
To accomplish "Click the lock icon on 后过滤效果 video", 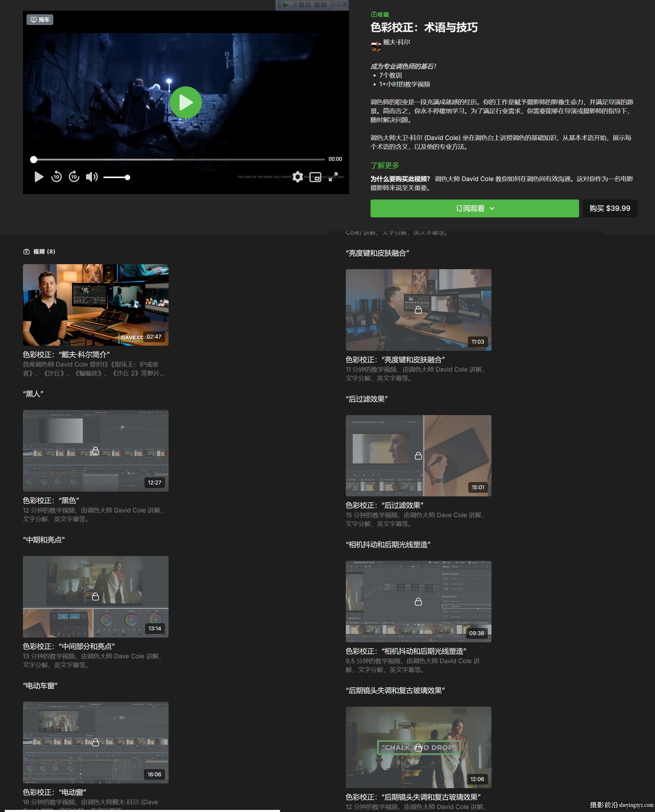I will tap(418, 456).
